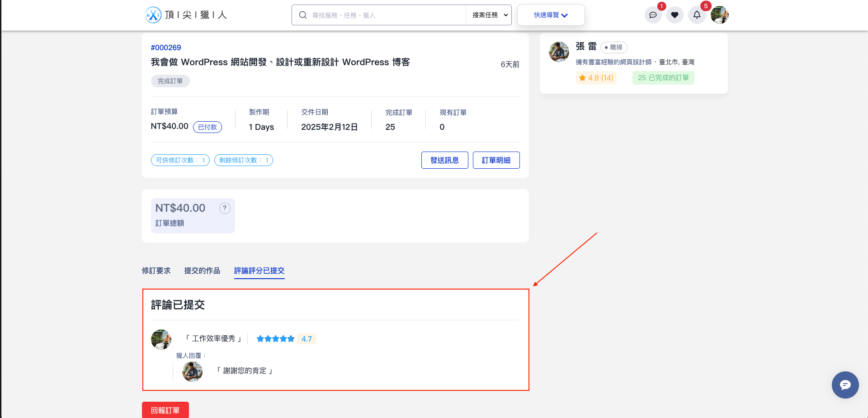The image size is (868, 418).
Task: Click the red 回報訂單 button
Action: click(x=165, y=410)
